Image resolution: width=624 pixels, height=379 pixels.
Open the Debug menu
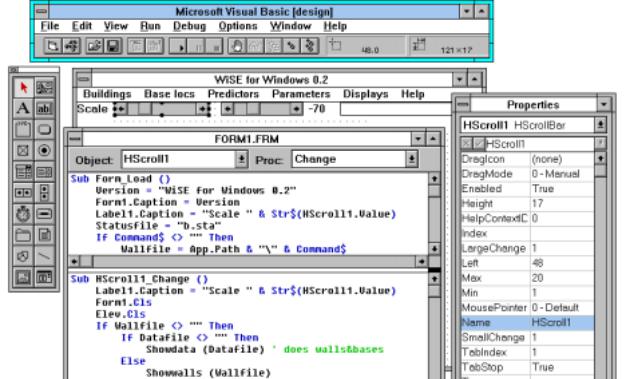[x=189, y=26]
